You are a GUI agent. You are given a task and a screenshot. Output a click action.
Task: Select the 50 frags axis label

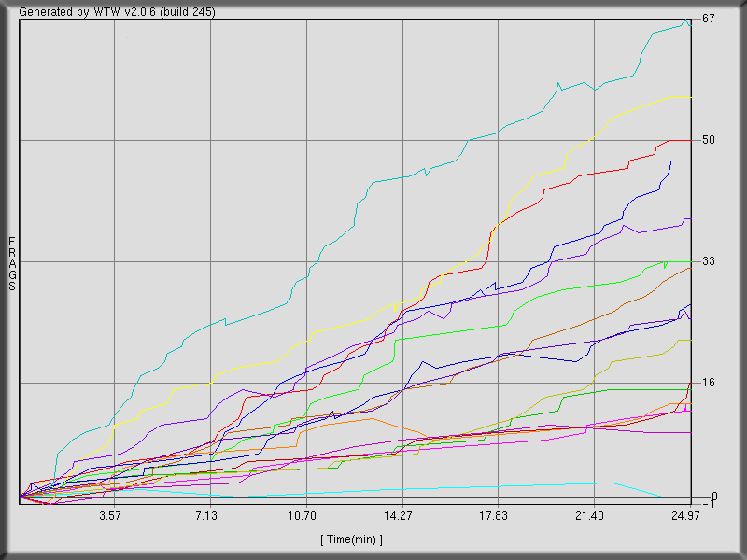[708, 140]
